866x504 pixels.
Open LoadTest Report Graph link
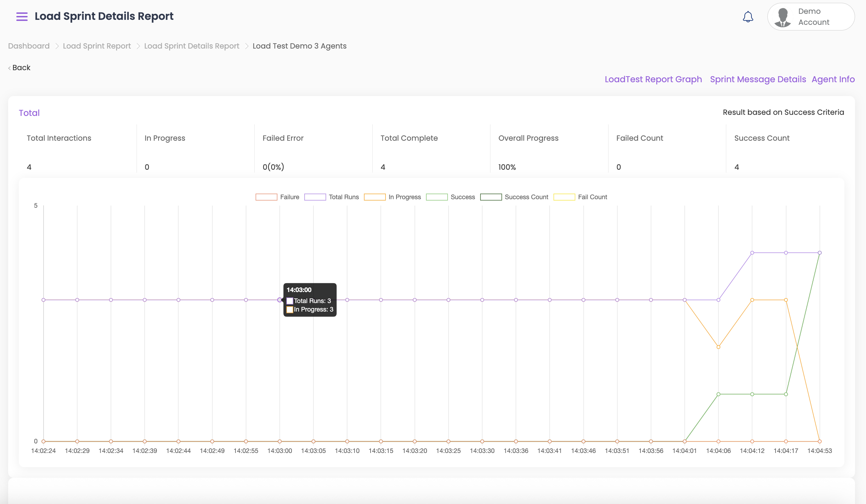(x=653, y=79)
